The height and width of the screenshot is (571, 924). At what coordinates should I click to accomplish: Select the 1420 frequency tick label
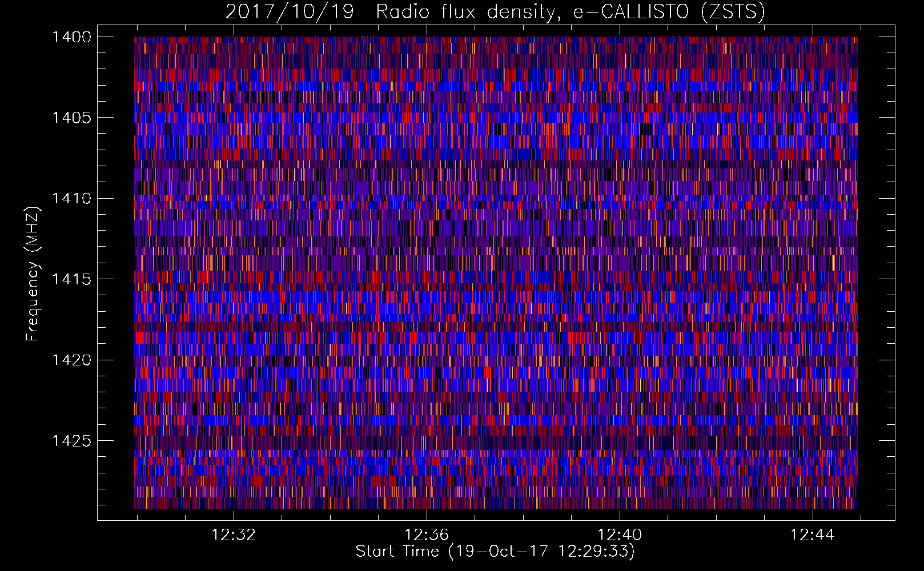pyautogui.click(x=71, y=360)
